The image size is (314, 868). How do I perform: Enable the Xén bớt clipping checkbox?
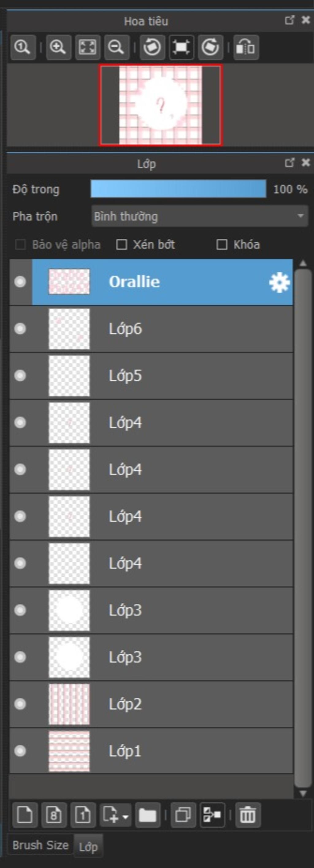coord(121,245)
